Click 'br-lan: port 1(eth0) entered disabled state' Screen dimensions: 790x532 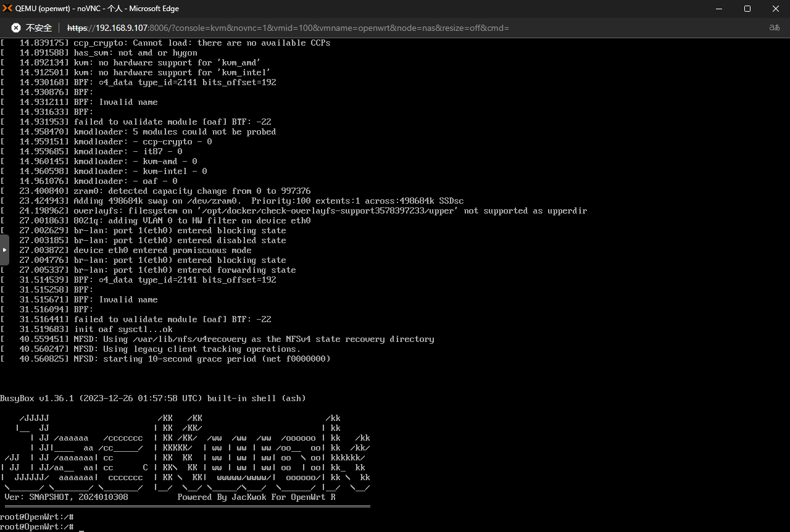click(x=143, y=241)
